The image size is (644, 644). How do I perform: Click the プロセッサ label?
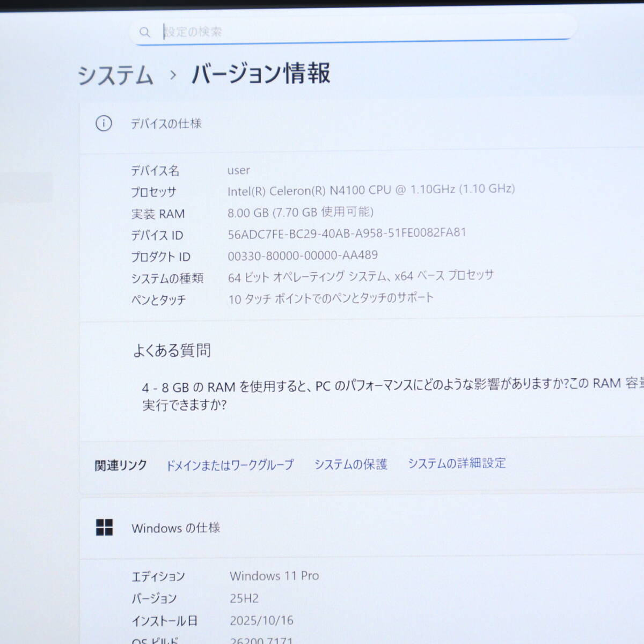[x=153, y=192]
